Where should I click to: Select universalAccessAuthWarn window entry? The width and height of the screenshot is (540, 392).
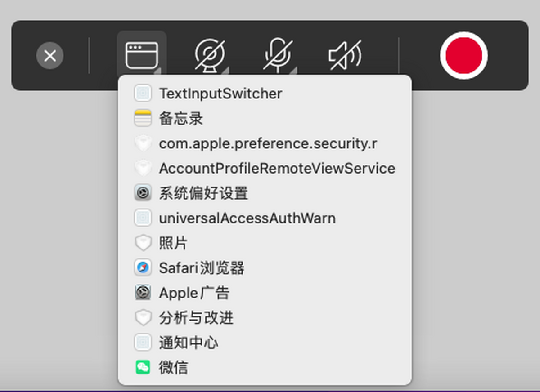247,218
